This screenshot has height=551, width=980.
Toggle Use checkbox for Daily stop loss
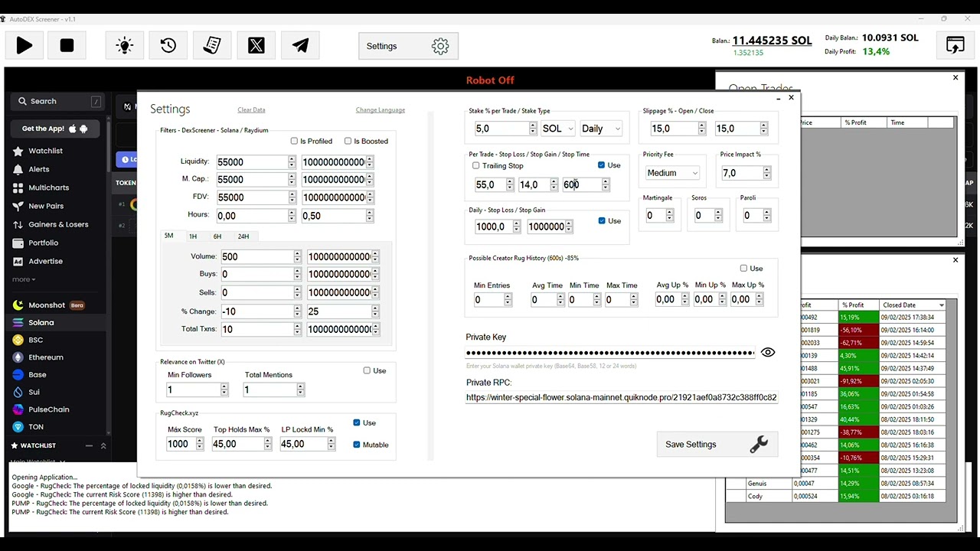click(601, 220)
